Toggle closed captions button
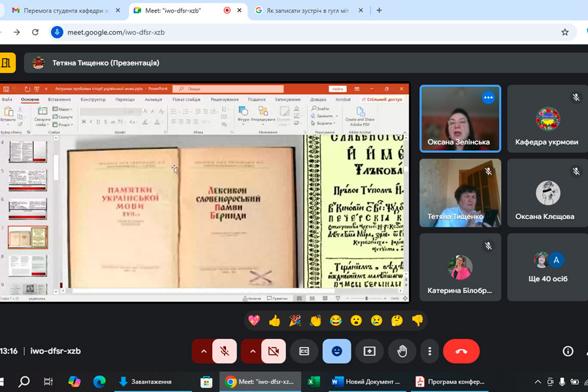Image resolution: width=588 pixels, height=392 pixels. 304,351
